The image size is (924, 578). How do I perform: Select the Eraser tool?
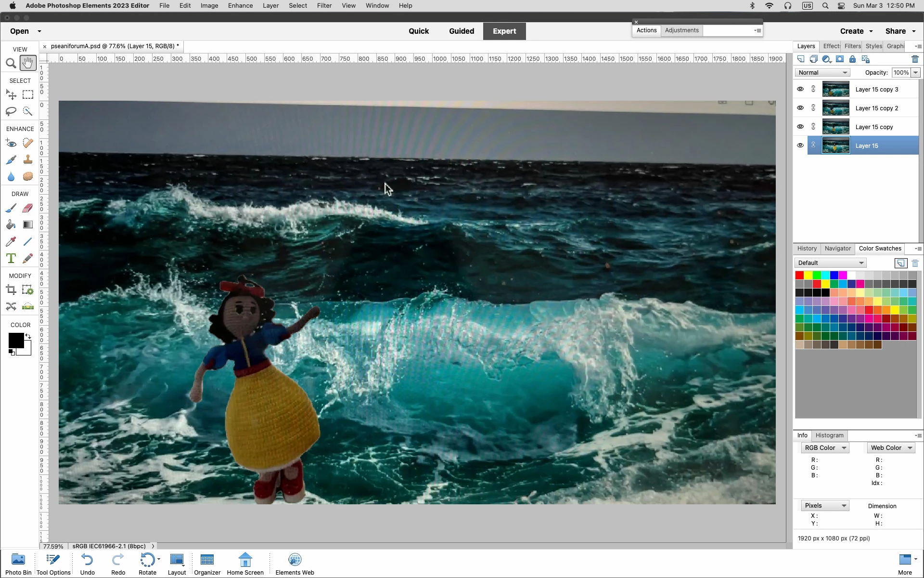pos(28,208)
